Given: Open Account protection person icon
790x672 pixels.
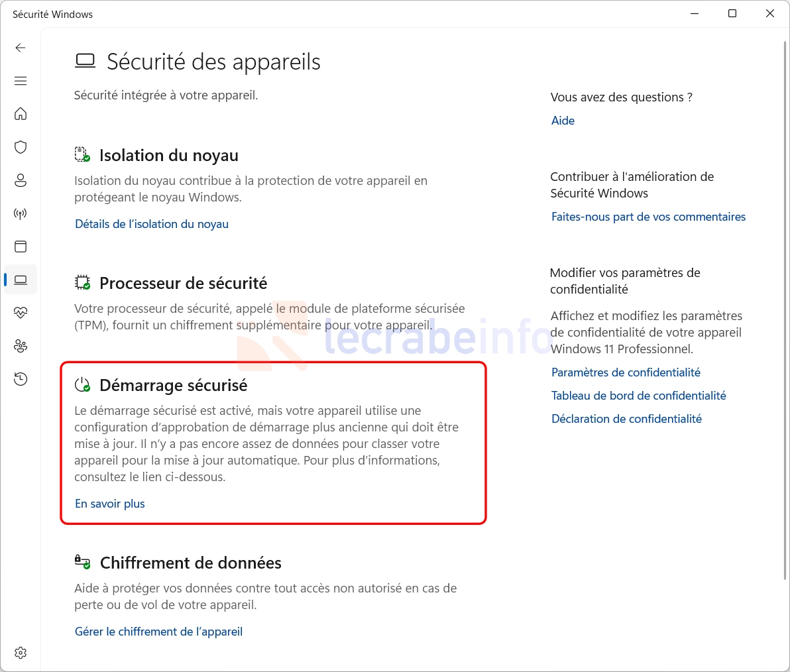Looking at the screenshot, I should tap(20, 180).
